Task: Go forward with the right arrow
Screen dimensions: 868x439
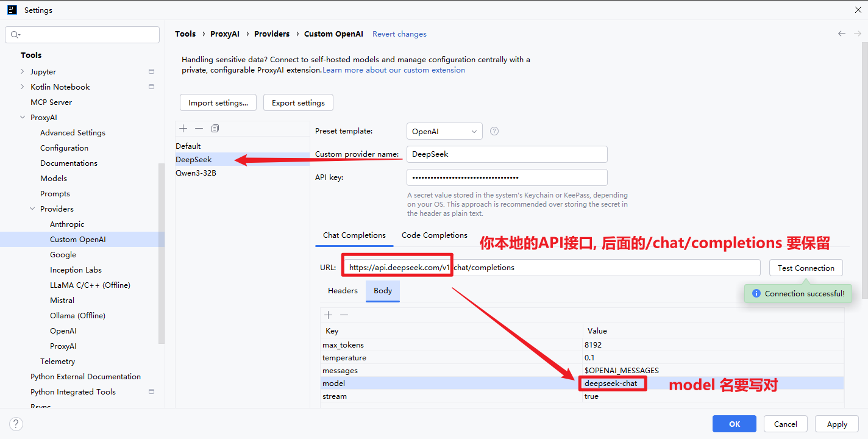Action: click(857, 34)
